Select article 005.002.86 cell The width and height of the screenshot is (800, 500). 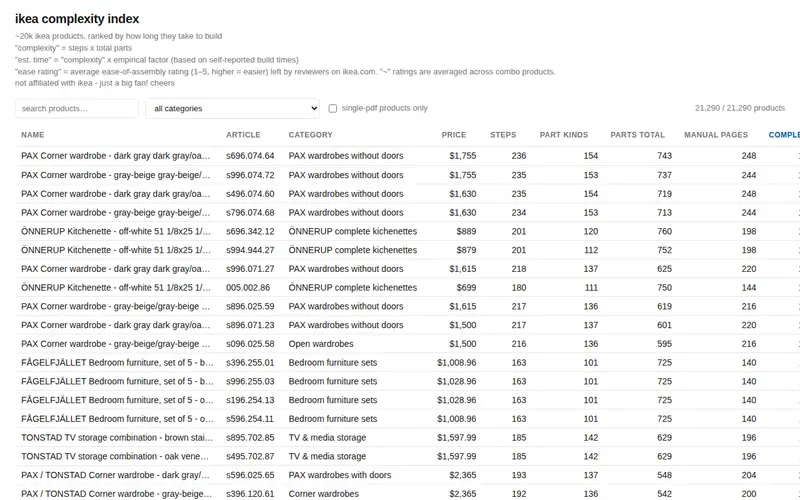pyautogui.click(x=248, y=287)
